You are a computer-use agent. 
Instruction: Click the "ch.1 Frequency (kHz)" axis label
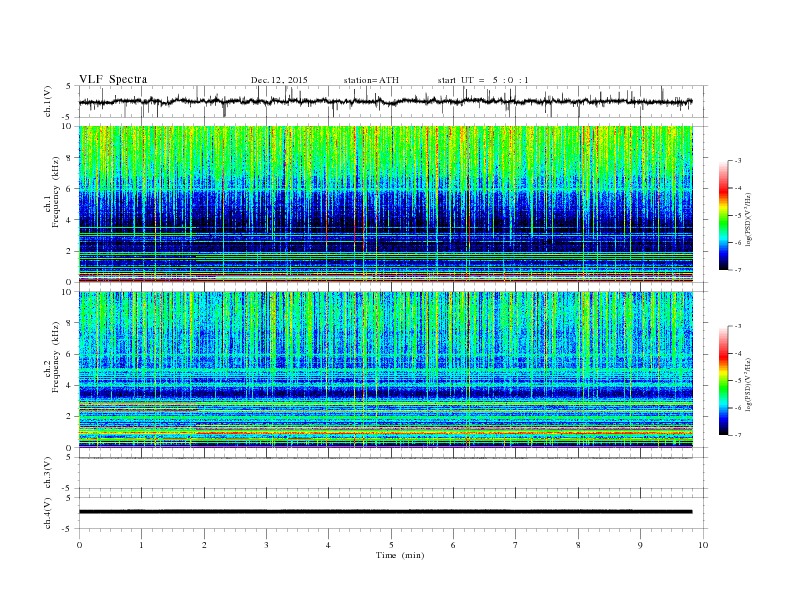[x=52, y=192]
